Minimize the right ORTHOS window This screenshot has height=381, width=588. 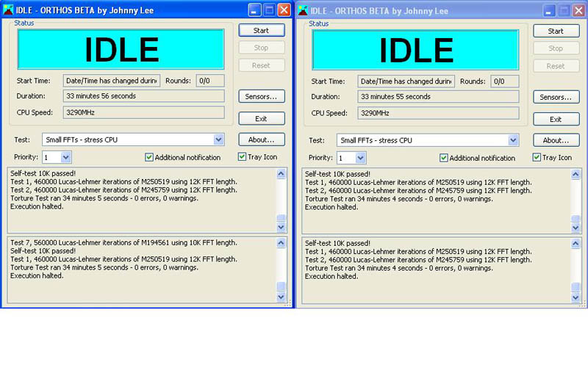[549, 11]
